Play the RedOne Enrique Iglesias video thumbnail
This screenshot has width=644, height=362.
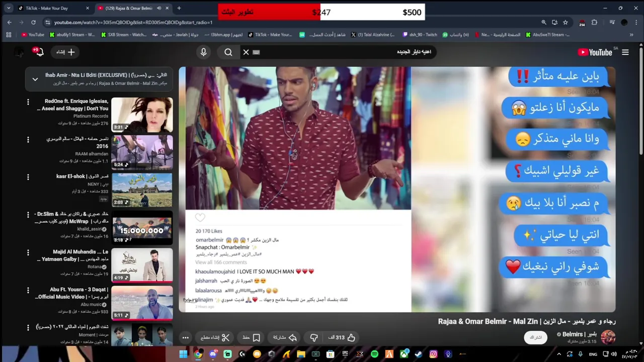[x=142, y=115]
